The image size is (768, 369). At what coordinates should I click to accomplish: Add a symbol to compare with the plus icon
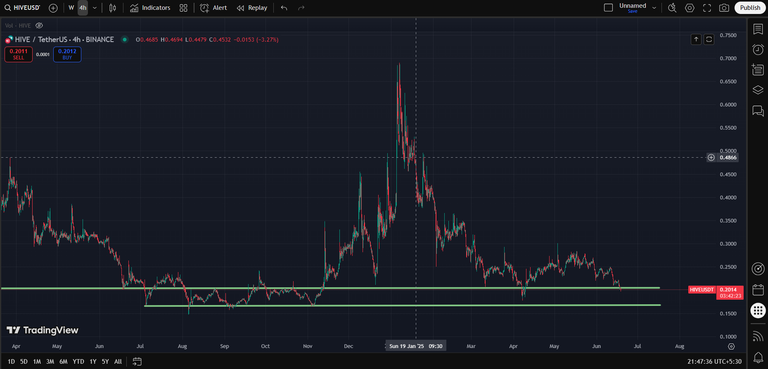(53, 8)
